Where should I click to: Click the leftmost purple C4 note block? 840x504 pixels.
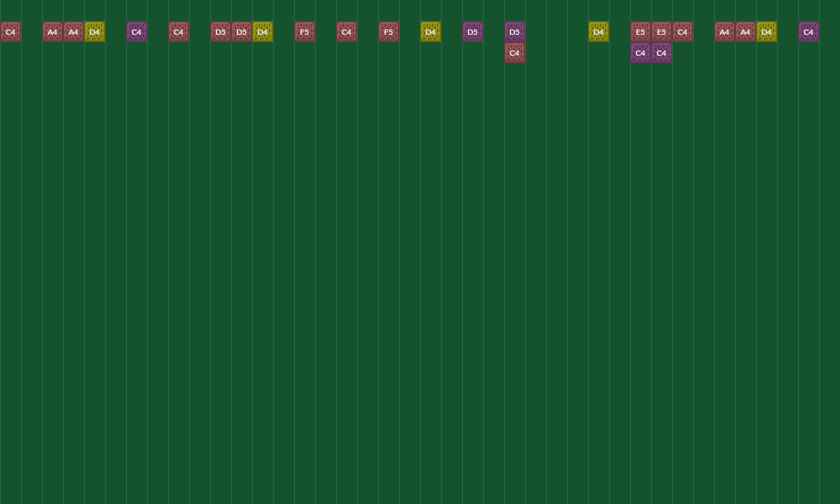click(x=136, y=31)
